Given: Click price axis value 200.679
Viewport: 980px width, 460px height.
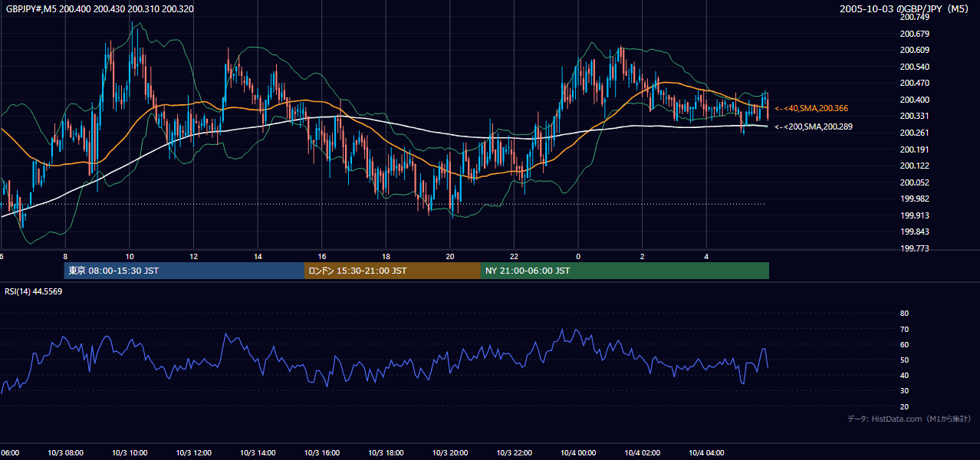Looking at the screenshot, I should click(914, 34).
